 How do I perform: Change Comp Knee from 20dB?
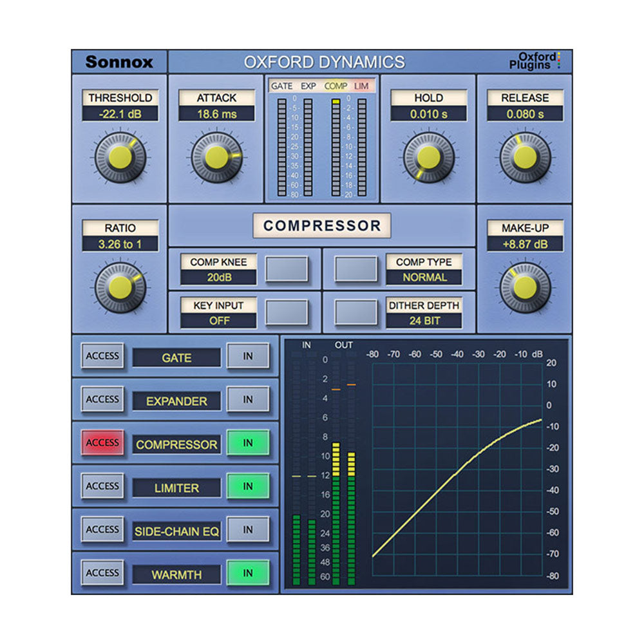click(x=219, y=277)
